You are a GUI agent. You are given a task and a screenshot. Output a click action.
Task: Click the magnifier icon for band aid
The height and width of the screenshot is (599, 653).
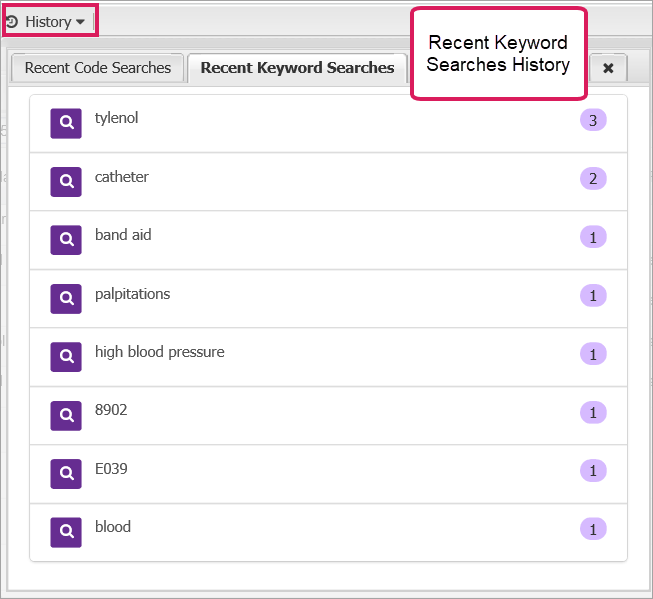click(x=66, y=239)
